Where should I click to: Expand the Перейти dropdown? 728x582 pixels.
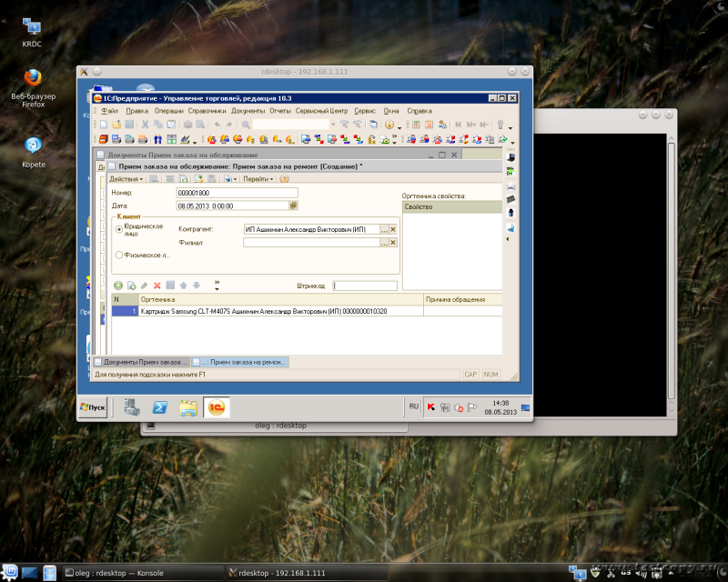258,179
